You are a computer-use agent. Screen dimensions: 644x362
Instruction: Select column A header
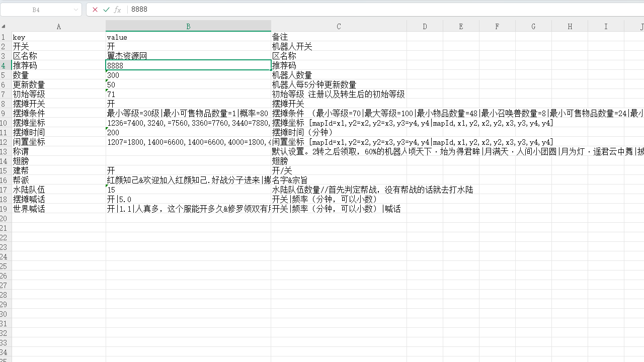59,27
